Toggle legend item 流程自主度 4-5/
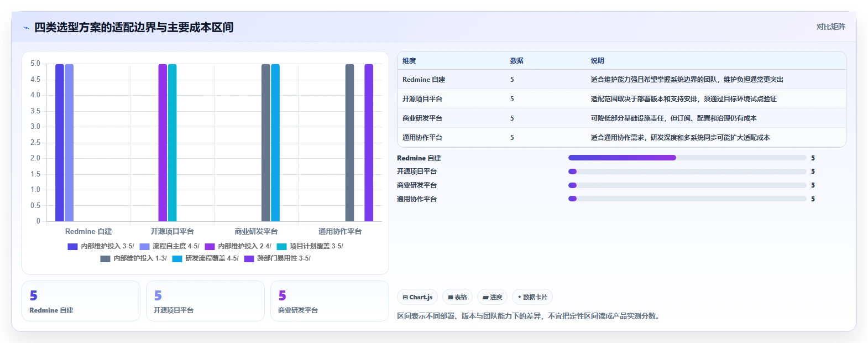Image resolution: width=868 pixels, height=343 pixels. click(x=169, y=246)
